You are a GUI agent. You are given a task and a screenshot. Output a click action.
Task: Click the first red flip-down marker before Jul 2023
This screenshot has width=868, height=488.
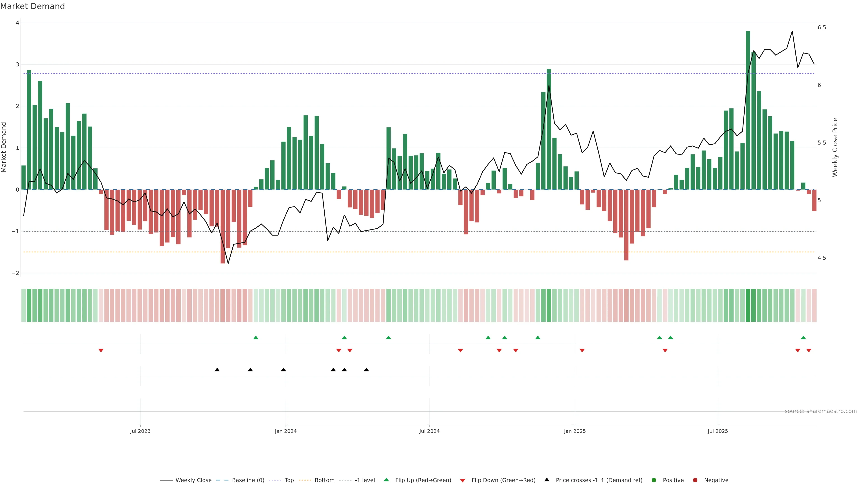point(101,351)
